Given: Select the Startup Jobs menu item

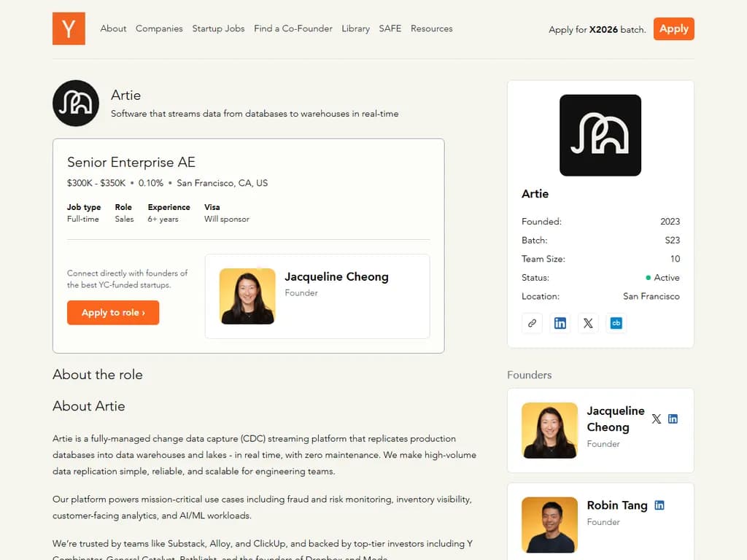Looking at the screenshot, I should coord(218,28).
